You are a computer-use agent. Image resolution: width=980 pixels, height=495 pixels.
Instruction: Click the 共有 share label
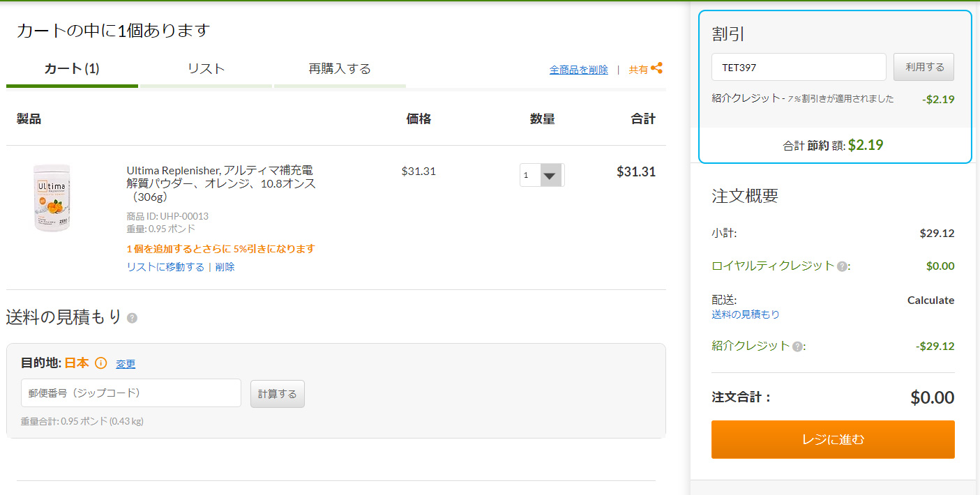click(638, 70)
